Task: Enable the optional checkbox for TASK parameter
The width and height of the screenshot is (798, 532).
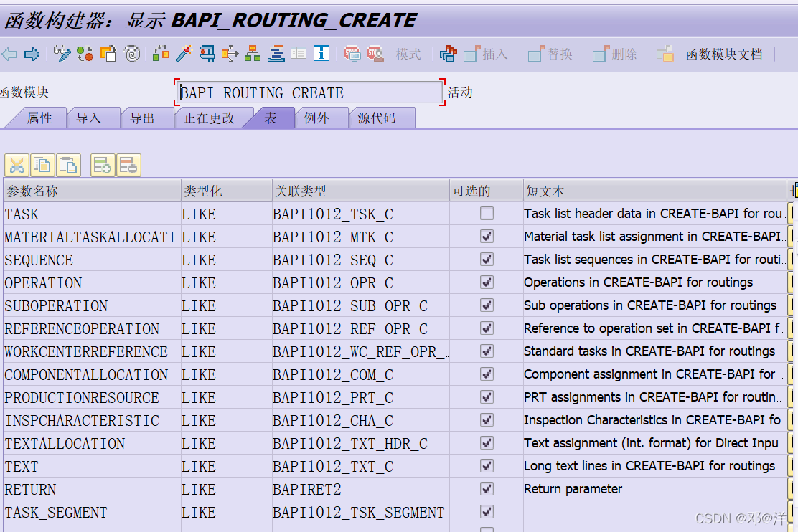Action: click(x=485, y=214)
